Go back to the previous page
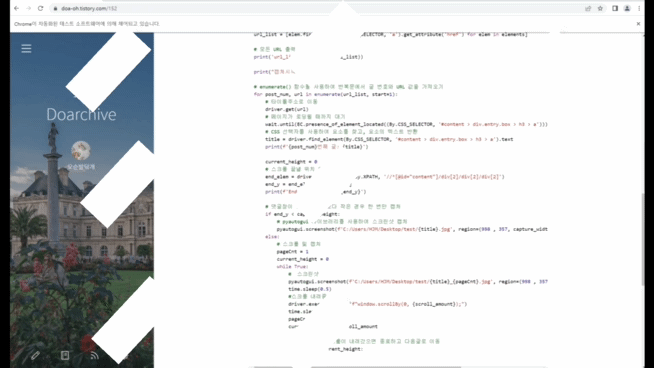Screen dimensions: 654x368 pyautogui.click(x=16, y=8)
